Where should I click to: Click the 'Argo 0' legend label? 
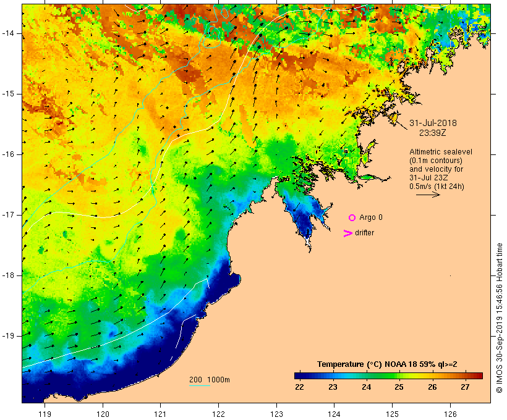(x=371, y=217)
